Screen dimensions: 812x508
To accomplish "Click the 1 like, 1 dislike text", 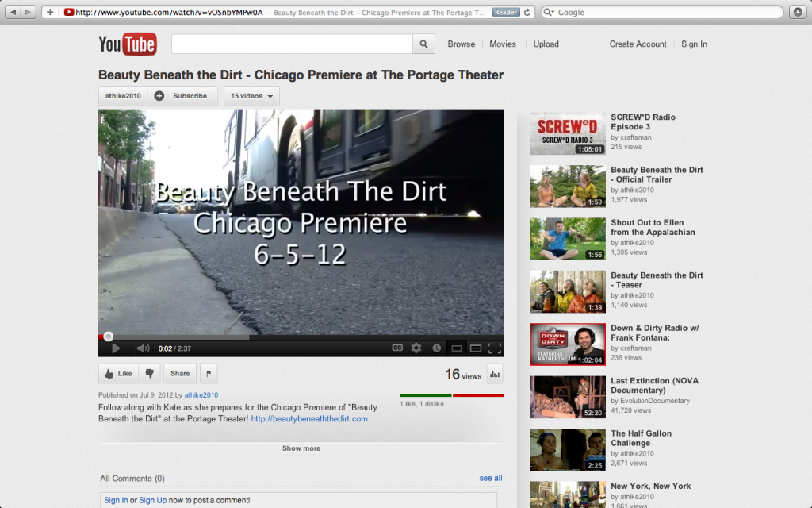I will tap(422, 404).
